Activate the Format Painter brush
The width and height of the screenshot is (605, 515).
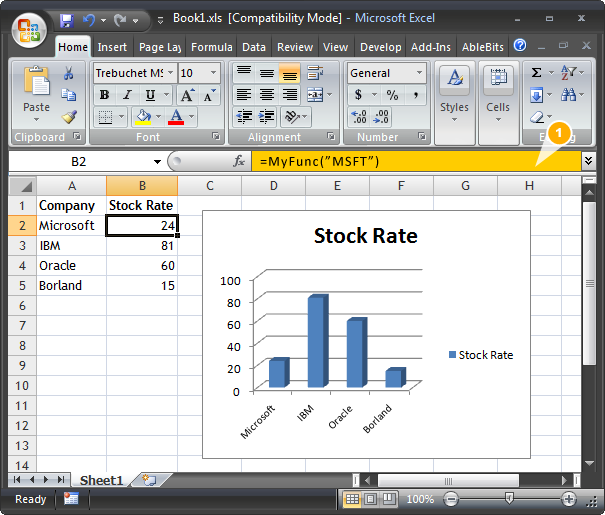tap(69, 117)
